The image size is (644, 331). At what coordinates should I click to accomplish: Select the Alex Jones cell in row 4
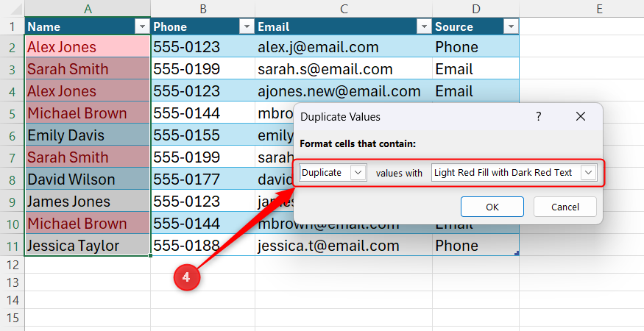(88, 90)
